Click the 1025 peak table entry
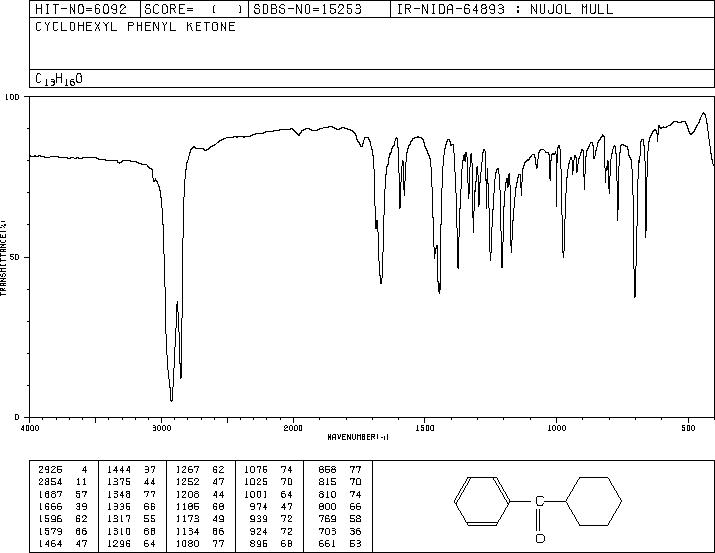 click(256, 481)
